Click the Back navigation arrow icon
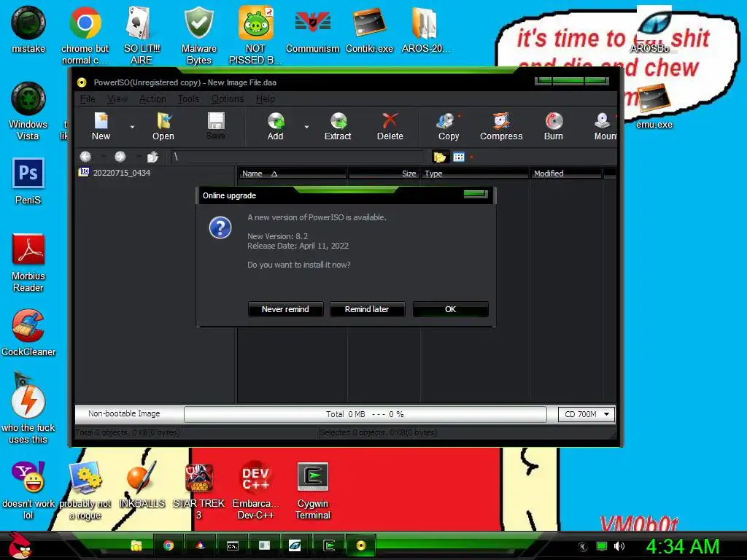747x560 pixels. point(85,157)
